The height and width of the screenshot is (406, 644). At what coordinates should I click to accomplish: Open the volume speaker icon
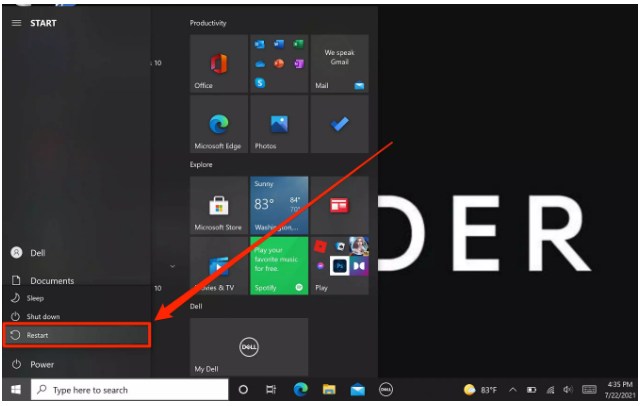pos(568,390)
